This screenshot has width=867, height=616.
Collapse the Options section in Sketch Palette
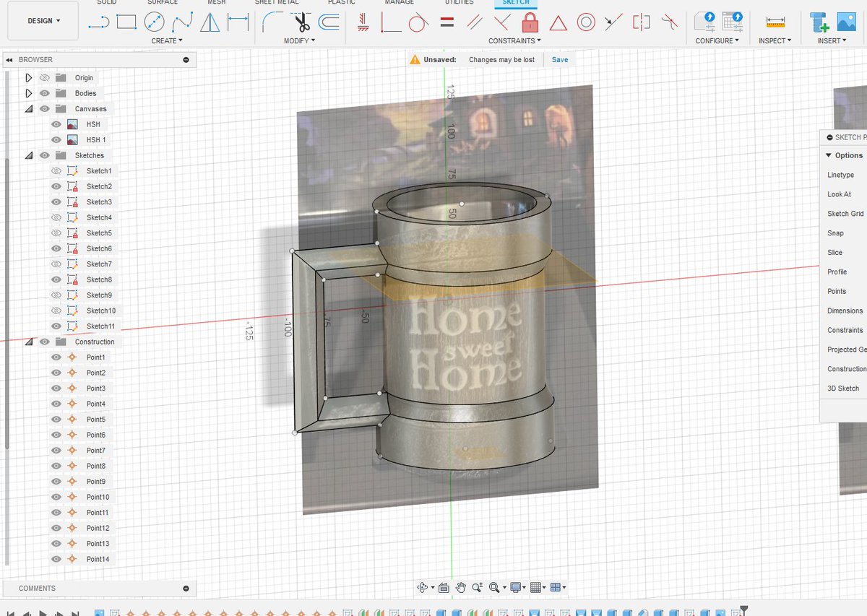pos(829,155)
